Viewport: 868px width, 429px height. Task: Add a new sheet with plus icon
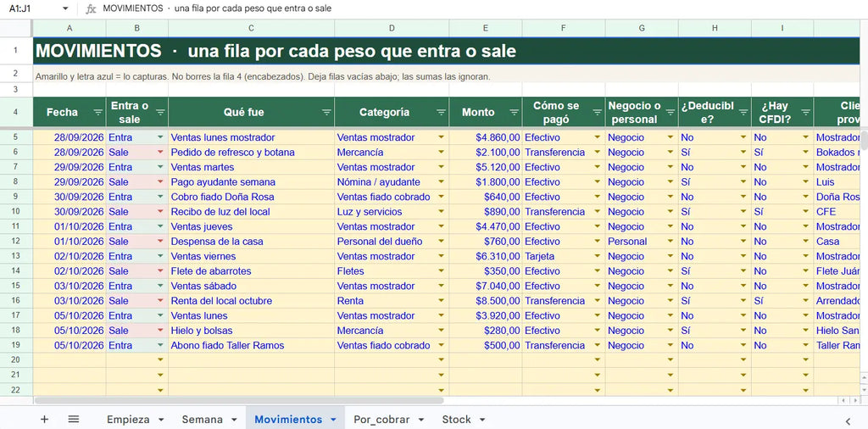pos(44,419)
